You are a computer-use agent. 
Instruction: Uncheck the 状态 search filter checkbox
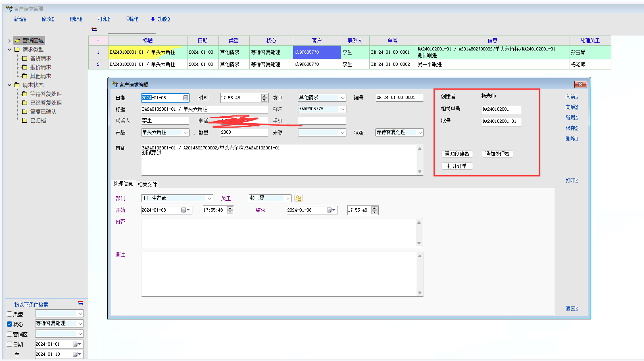10,324
